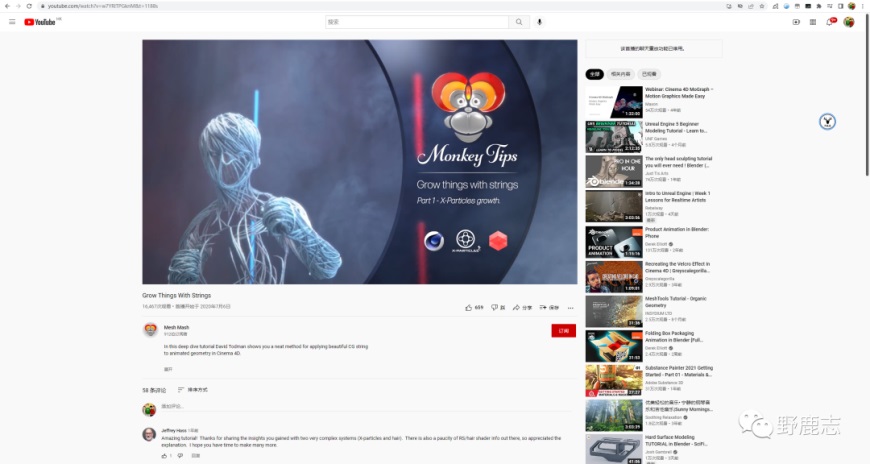Open the three-dot more actions menu
This screenshot has height=464, width=870.
[570, 307]
